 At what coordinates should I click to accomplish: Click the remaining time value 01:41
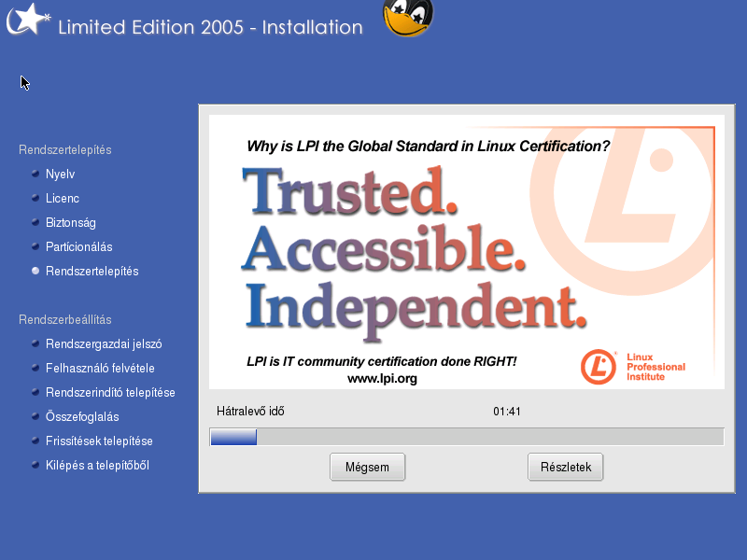tap(507, 412)
